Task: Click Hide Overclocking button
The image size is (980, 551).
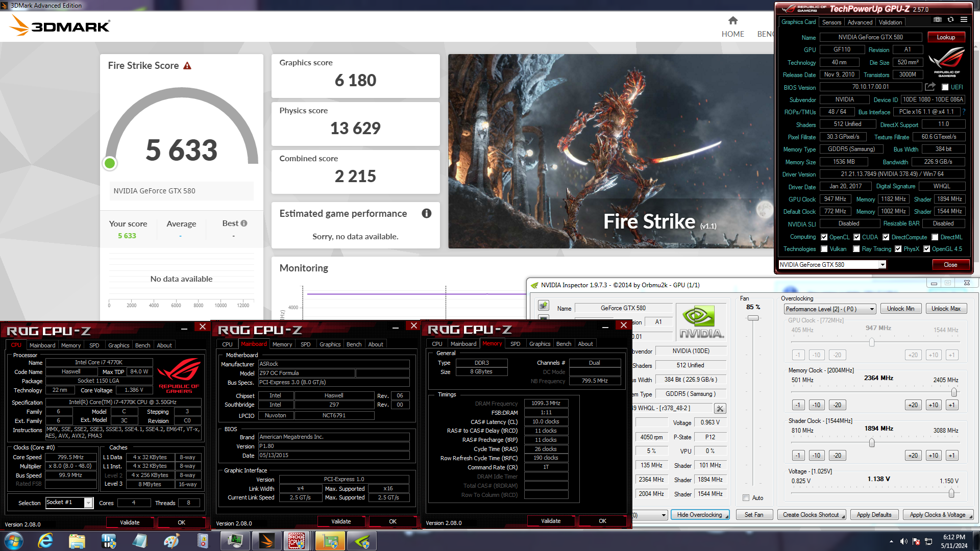Action: pyautogui.click(x=699, y=515)
